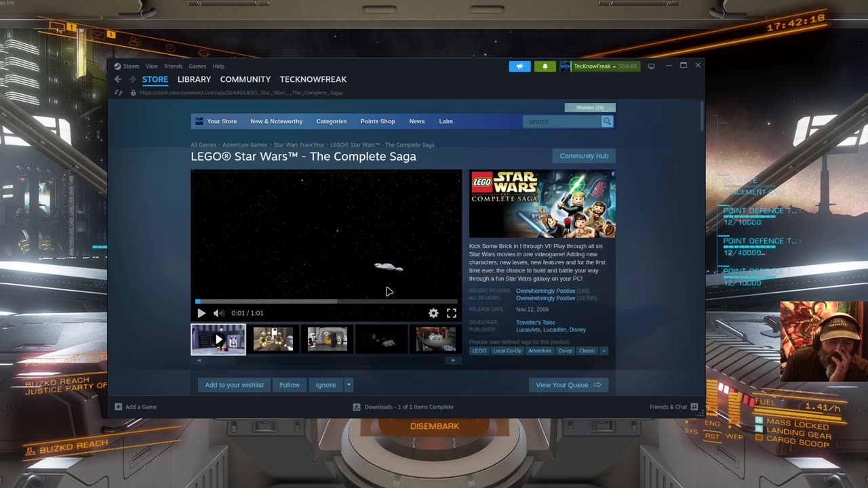Open Friends & Chat icon

point(694,407)
